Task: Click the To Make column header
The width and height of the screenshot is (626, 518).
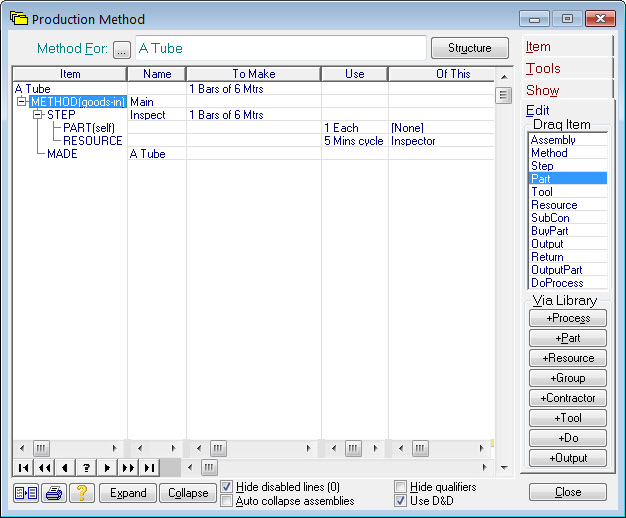Action: click(254, 74)
